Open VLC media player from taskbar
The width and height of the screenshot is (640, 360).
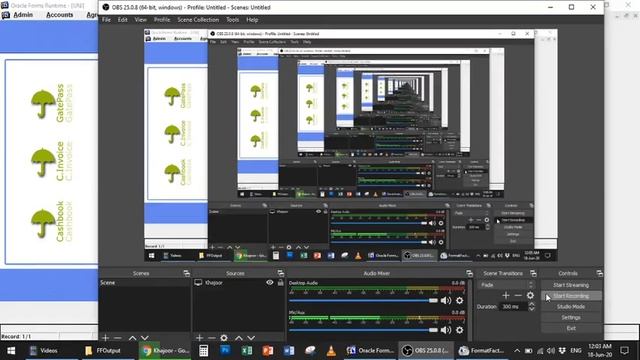tap(331, 351)
